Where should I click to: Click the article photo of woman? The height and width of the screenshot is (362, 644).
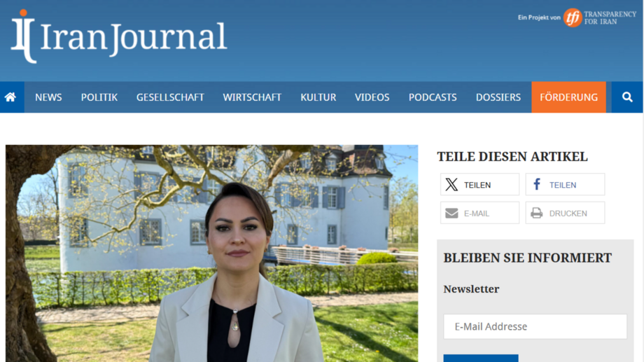pyautogui.click(x=212, y=253)
